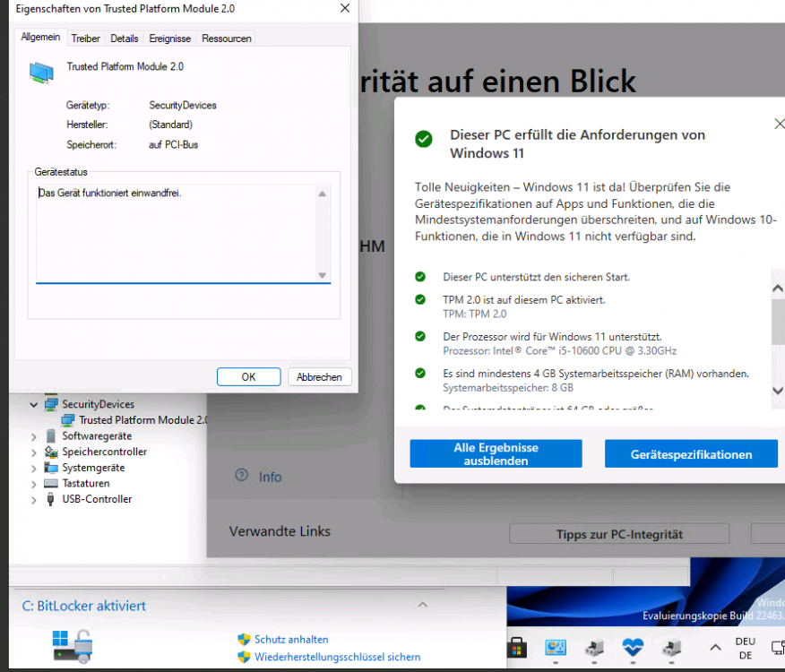The image size is (785, 672).
Task: Click green check beside 'TPM 2.0 ist aktiviert'
Action: tap(420, 299)
